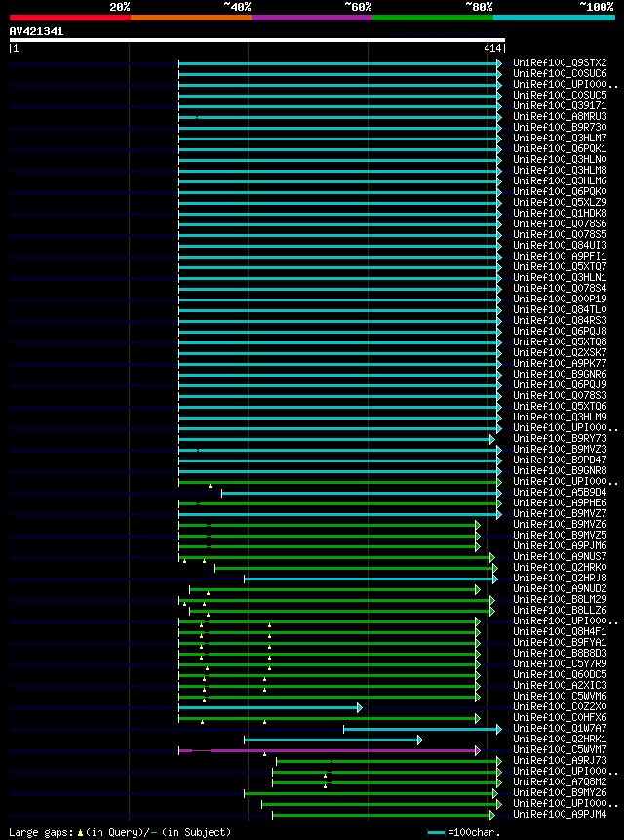Select label UniRef100_A7Q8M2

(560, 781)
